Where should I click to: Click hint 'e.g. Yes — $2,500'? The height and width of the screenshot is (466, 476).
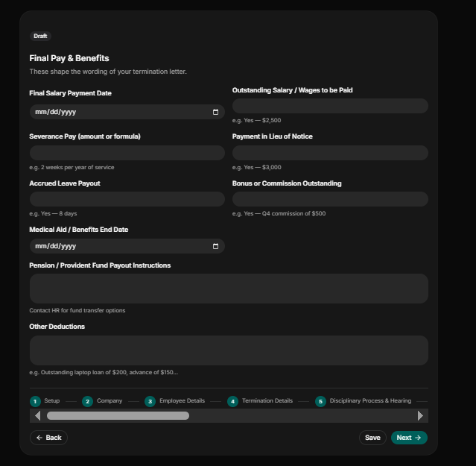point(256,120)
